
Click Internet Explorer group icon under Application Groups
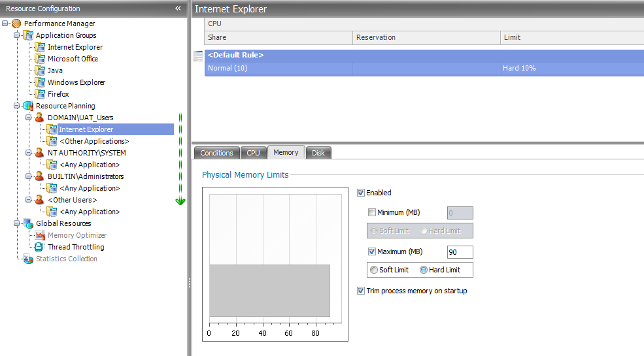[x=40, y=47]
